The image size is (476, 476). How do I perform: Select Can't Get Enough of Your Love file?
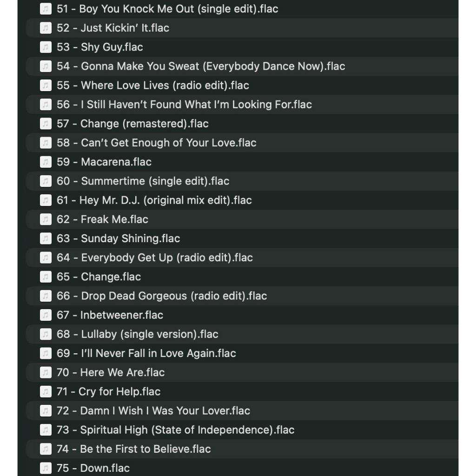pos(242,143)
